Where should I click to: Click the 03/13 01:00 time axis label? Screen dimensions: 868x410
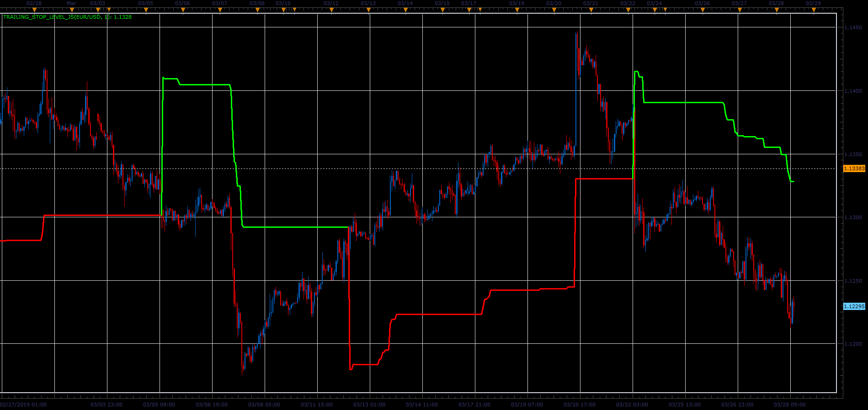pos(369,405)
